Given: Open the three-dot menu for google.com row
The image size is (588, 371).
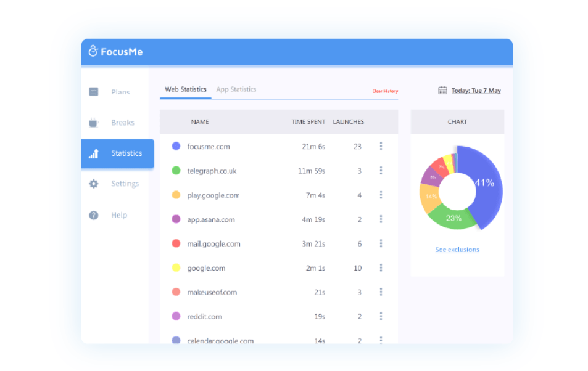Looking at the screenshot, I should (x=381, y=267).
